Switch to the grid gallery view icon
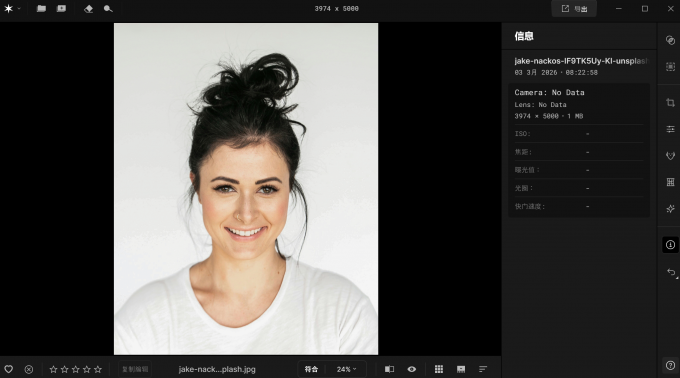 439,369
